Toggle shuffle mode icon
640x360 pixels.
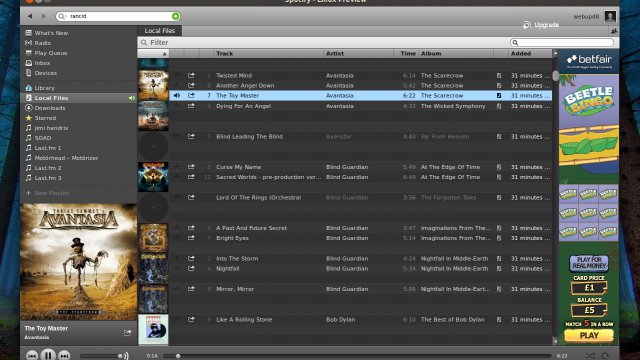click(590, 356)
